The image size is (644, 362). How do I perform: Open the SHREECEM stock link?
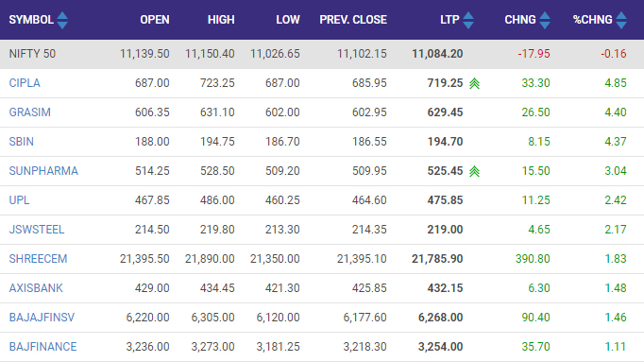pos(38,259)
